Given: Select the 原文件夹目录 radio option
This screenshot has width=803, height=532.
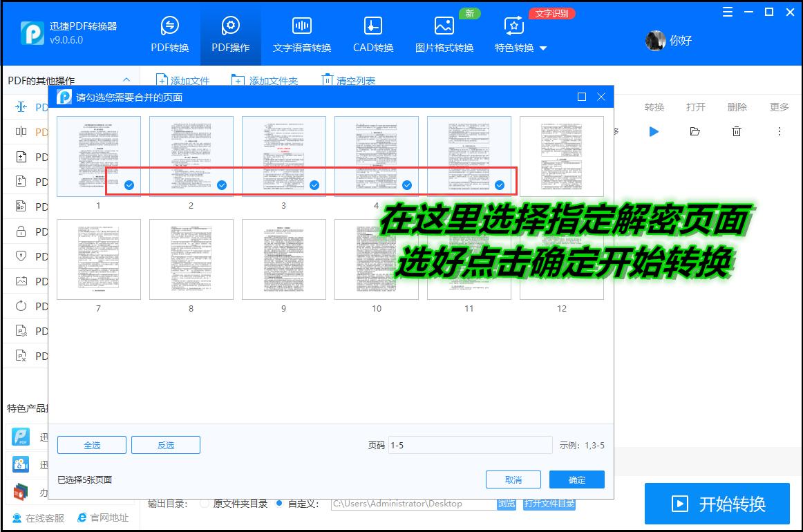Looking at the screenshot, I should 204,502.
